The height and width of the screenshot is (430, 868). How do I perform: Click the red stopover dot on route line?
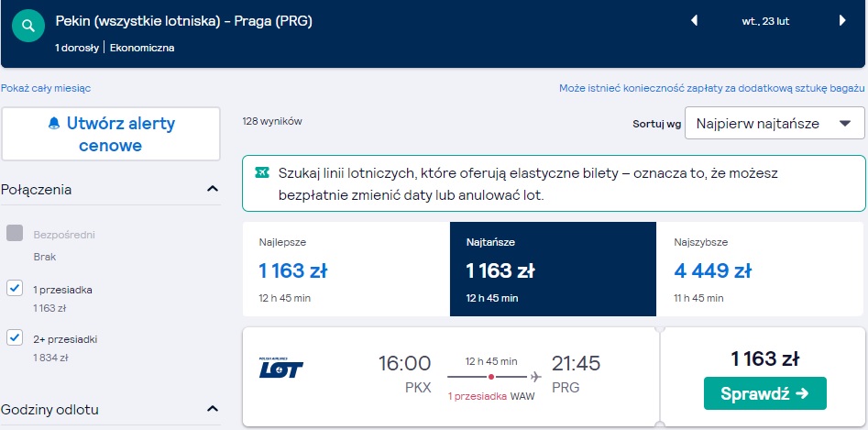[x=491, y=377]
